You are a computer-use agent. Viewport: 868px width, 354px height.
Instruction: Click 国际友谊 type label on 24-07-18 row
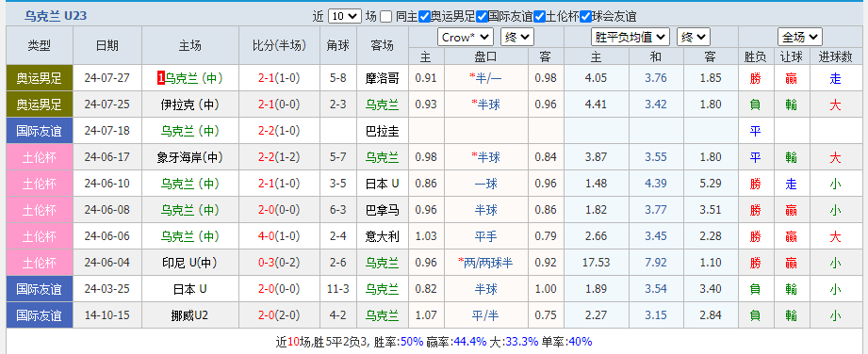(x=40, y=131)
